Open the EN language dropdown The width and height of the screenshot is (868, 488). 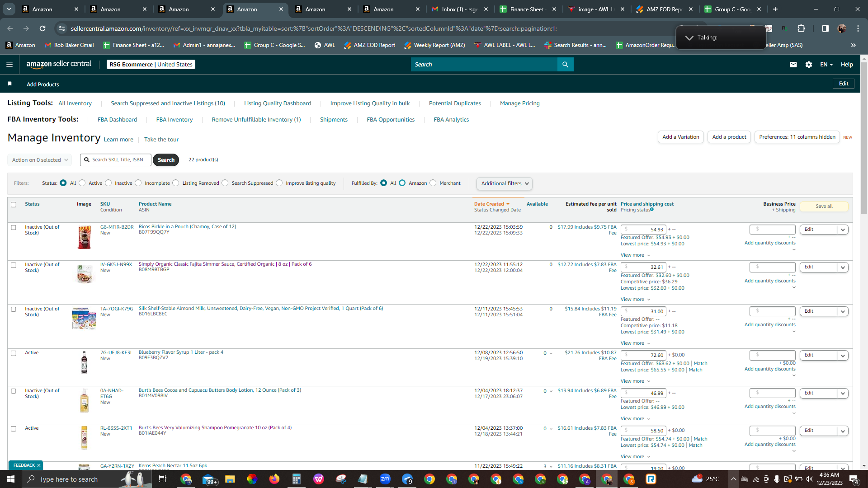(826, 65)
